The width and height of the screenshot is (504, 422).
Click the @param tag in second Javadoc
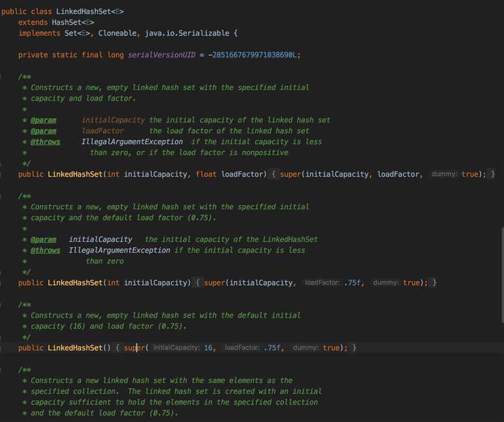click(43, 239)
